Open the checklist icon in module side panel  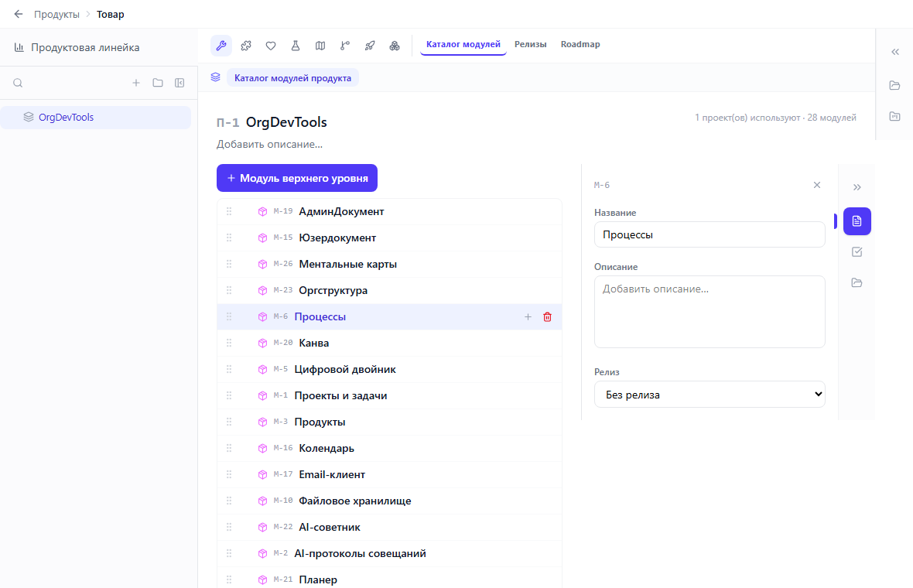tap(857, 252)
